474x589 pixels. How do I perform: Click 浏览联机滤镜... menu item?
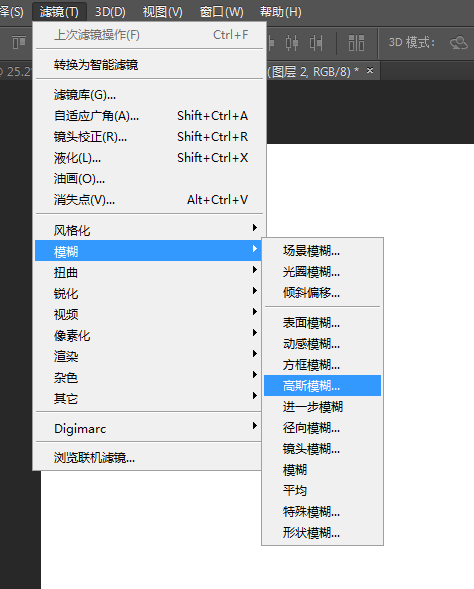pos(149,458)
